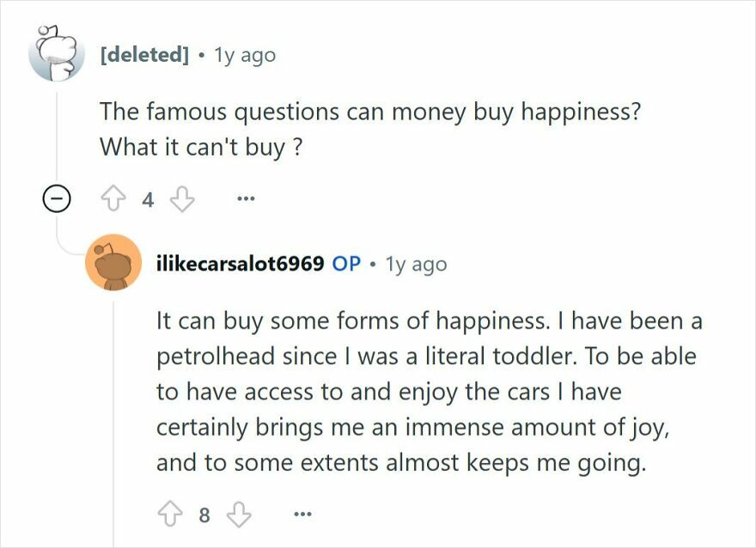The image size is (756, 548).
Task: Click the [deleted] username label
Action: pos(143,53)
